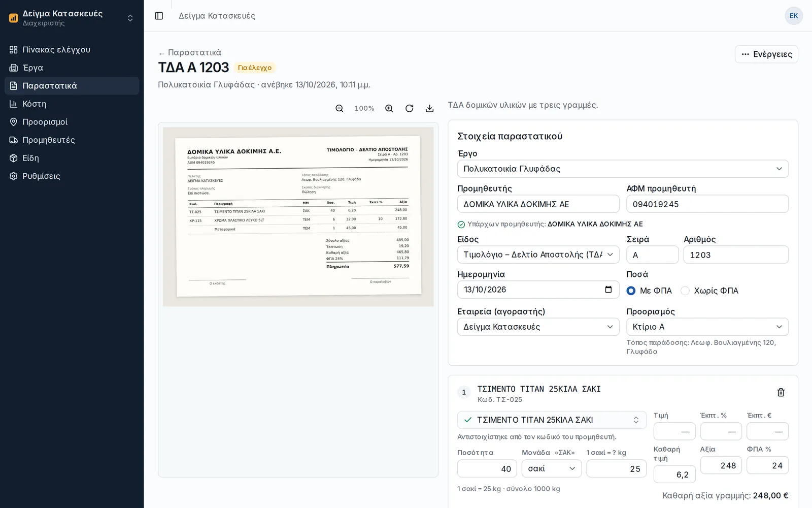Viewport: 812px width, 508px height.
Task: Click the organization logo icon
Action: [14, 18]
